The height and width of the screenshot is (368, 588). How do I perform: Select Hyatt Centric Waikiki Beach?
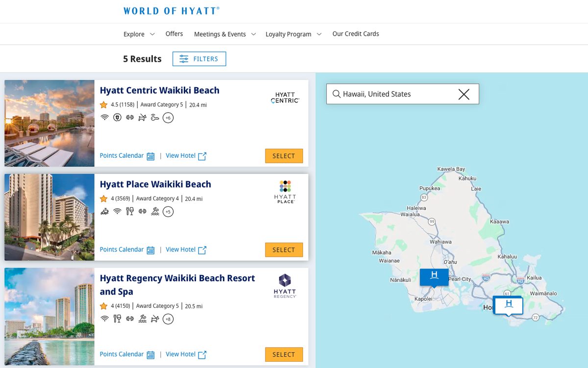pos(284,156)
